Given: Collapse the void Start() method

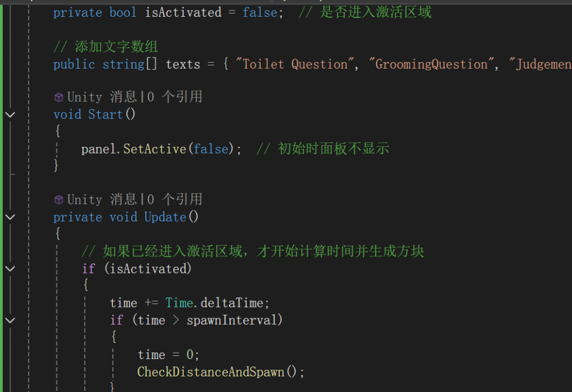Looking at the screenshot, I should tap(10, 115).
